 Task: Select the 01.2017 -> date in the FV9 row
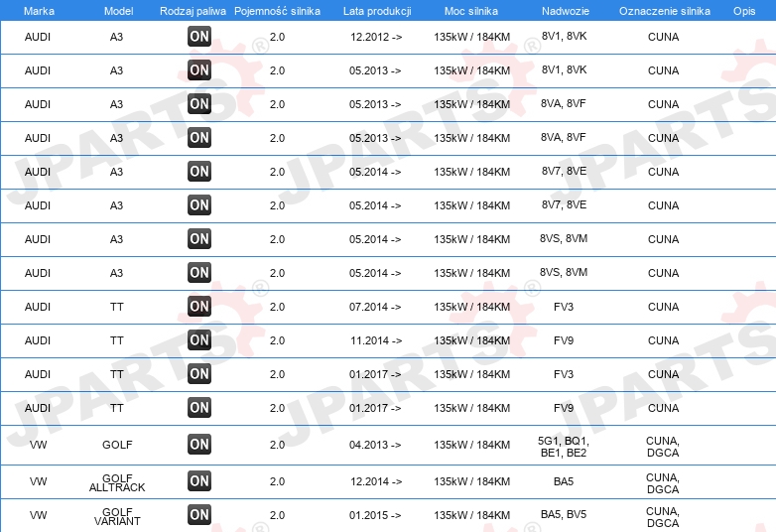[375, 408]
